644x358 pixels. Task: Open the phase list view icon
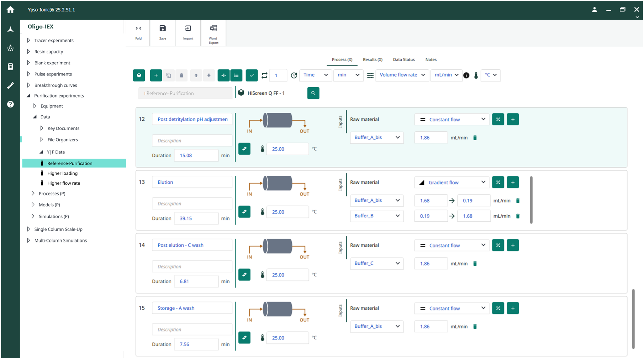tap(236, 75)
